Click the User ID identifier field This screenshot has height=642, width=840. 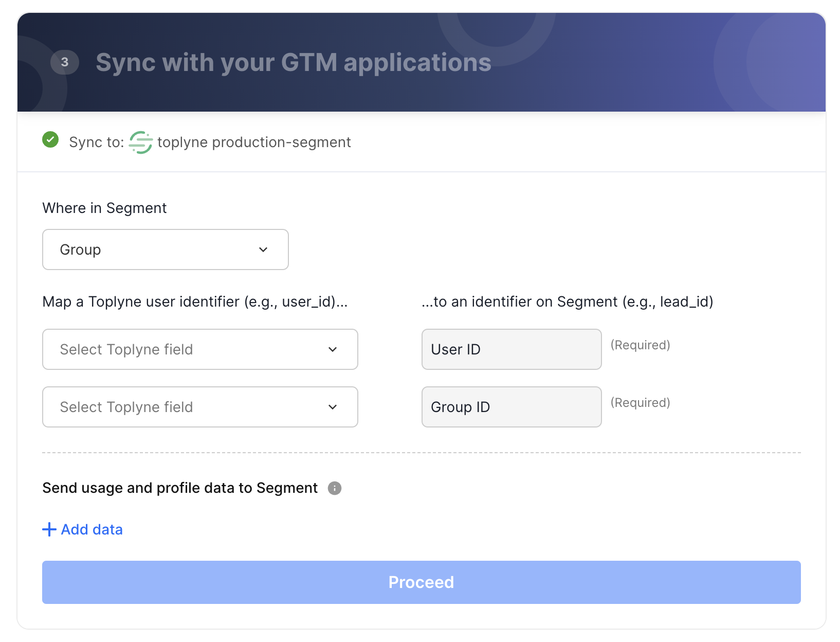[x=512, y=349]
